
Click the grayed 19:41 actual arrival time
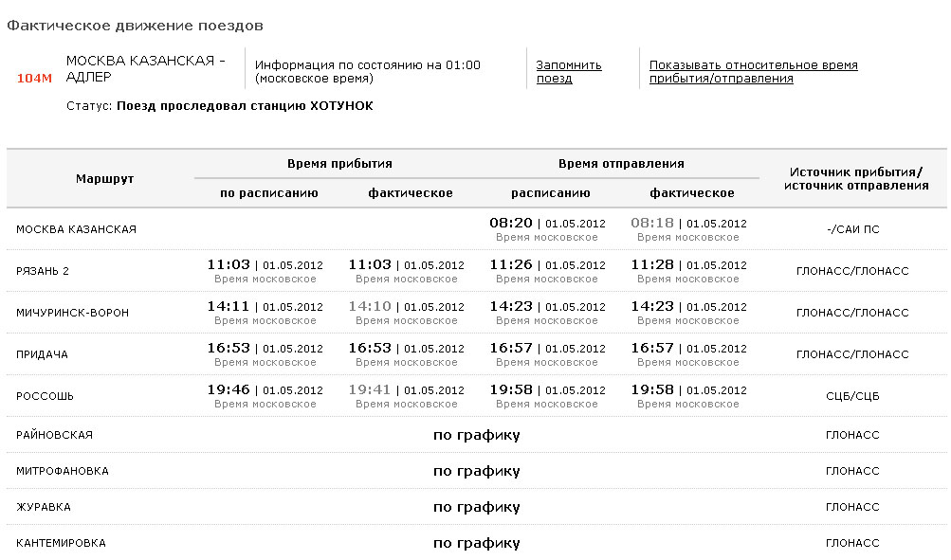click(369, 389)
